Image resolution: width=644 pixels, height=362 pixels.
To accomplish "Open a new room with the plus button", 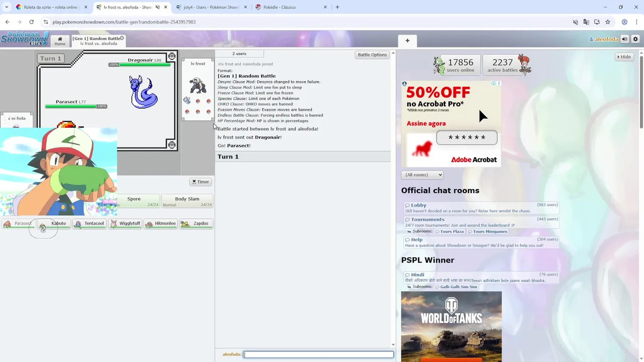I will pyautogui.click(x=408, y=41).
